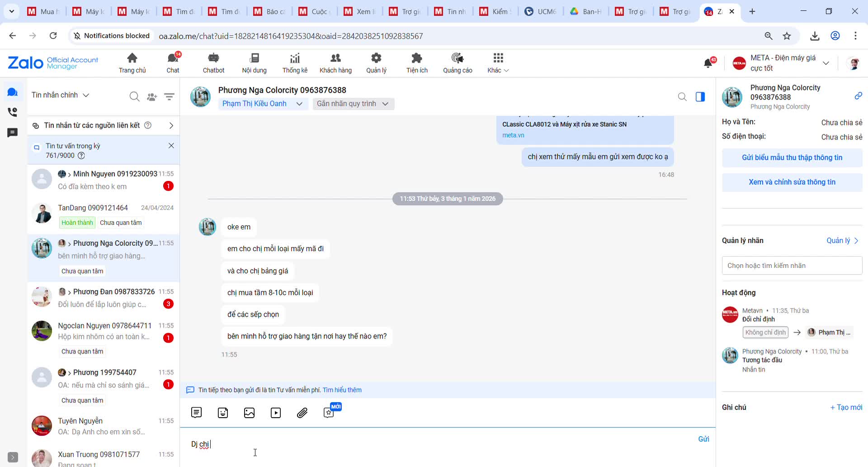Open a new browser tab
868x467 pixels.
(752, 11)
